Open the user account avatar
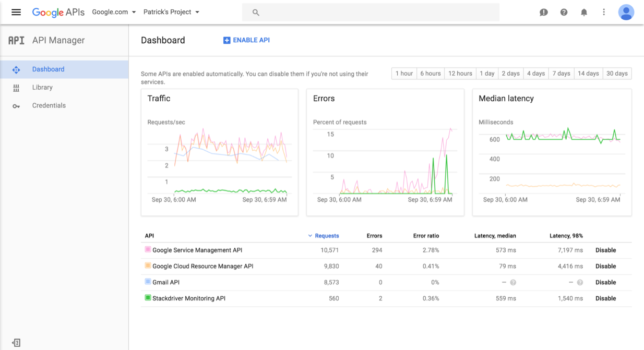Image resolution: width=644 pixels, height=350 pixels. (626, 12)
